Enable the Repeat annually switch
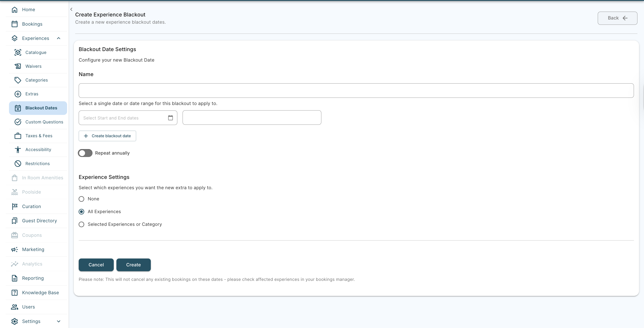This screenshot has height=328, width=644. 85,153
